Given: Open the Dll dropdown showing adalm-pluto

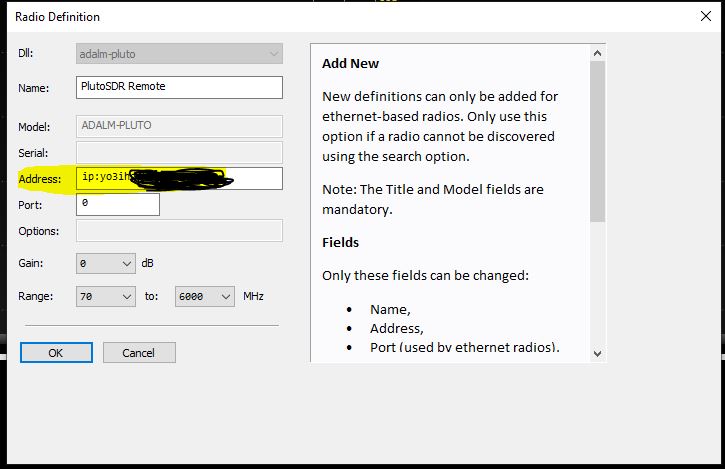Looking at the screenshot, I should tap(179, 54).
